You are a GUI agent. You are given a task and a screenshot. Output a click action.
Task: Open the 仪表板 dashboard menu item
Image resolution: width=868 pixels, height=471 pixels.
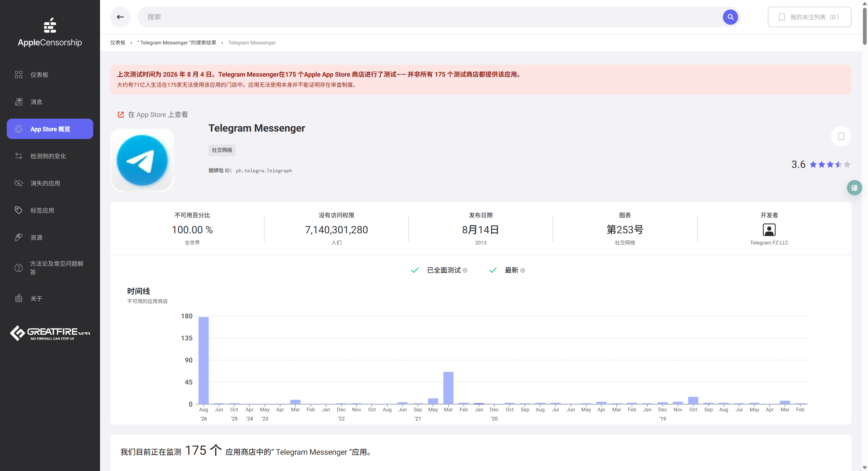point(50,75)
